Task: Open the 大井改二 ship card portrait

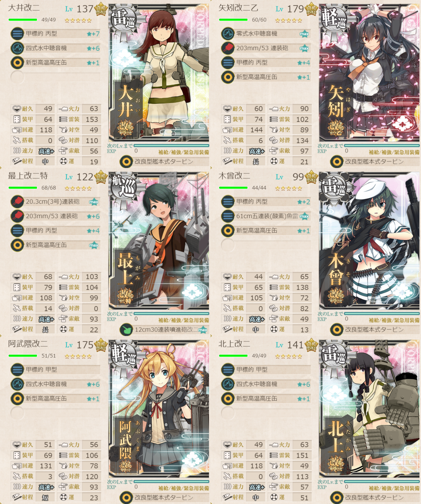Action: (159, 73)
